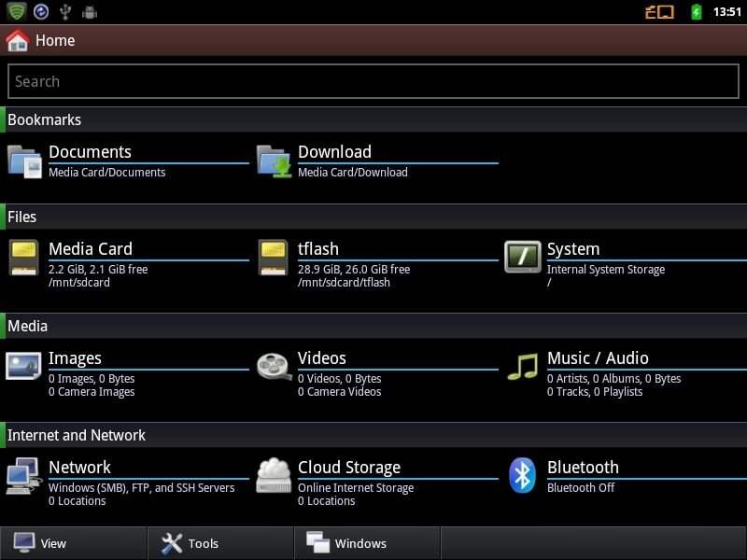747x560 pixels.
Task: Open the Windows menu
Action: (x=367, y=543)
